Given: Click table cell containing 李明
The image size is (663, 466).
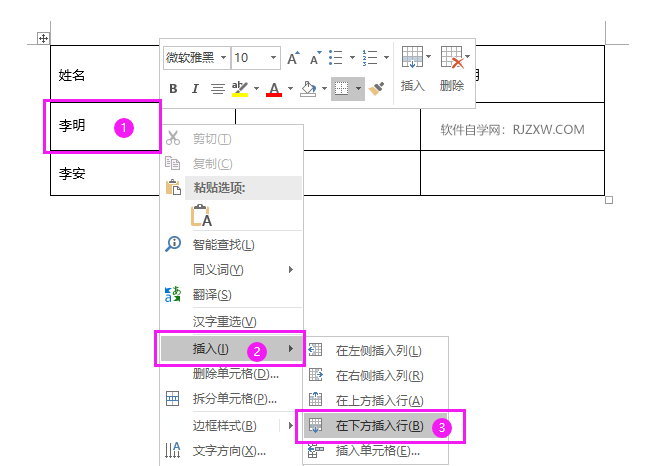Looking at the screenshot, I should [x=105, y=126].
